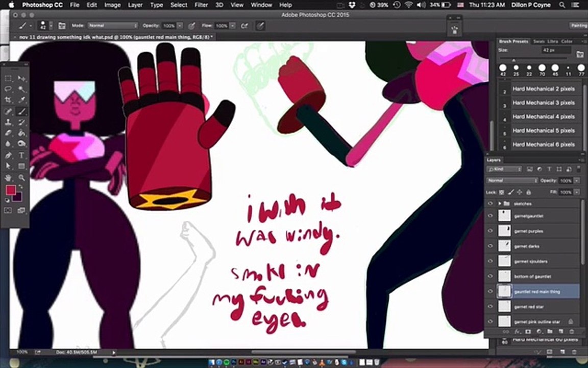This screenshot has width=588, height=368.
Task: Click the red foreground color swatch
Action: (10, 190)
